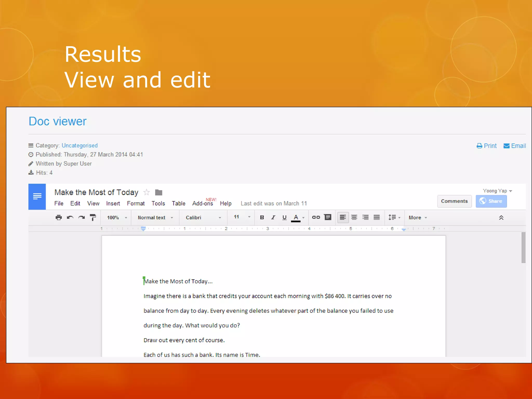532x399 pixels.
Task: Click the text 'Make the Most of Today...' in page
Action: point(178,281)
